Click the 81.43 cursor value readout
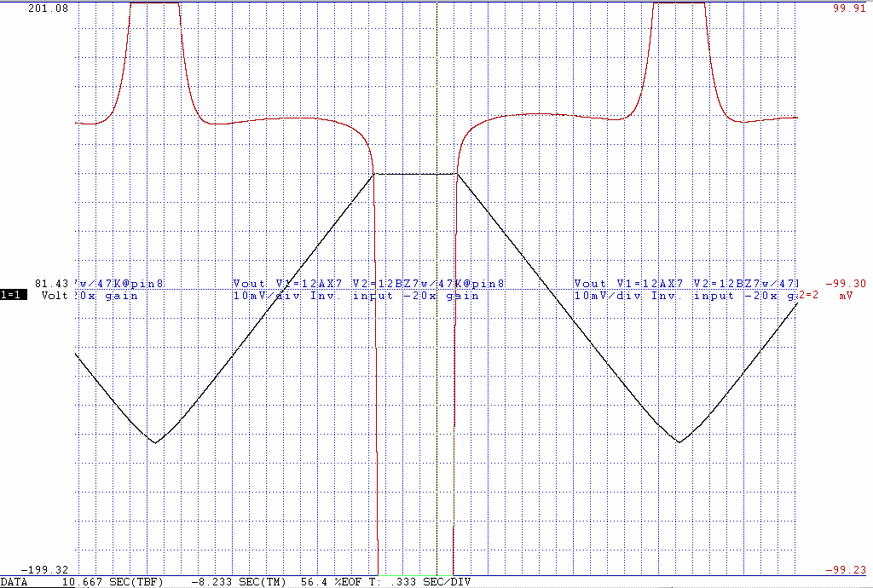Image resolution: width=873 pixels, height=588 pixels. click(52, 283)
